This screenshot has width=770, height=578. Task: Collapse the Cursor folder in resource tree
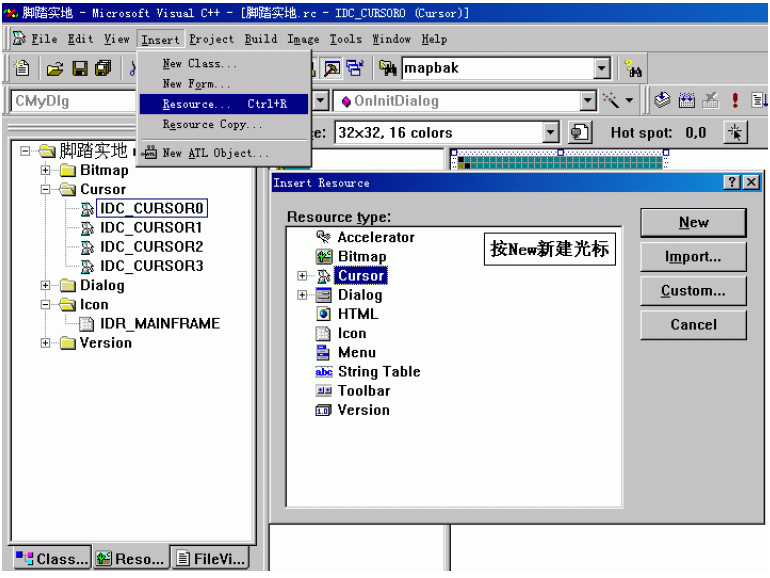(x=45, y=190)
